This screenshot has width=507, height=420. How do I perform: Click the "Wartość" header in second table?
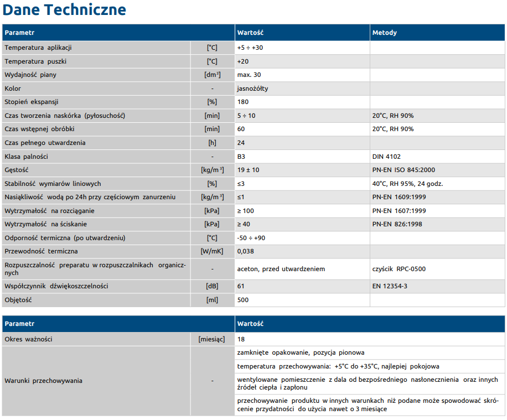(250, 323)
